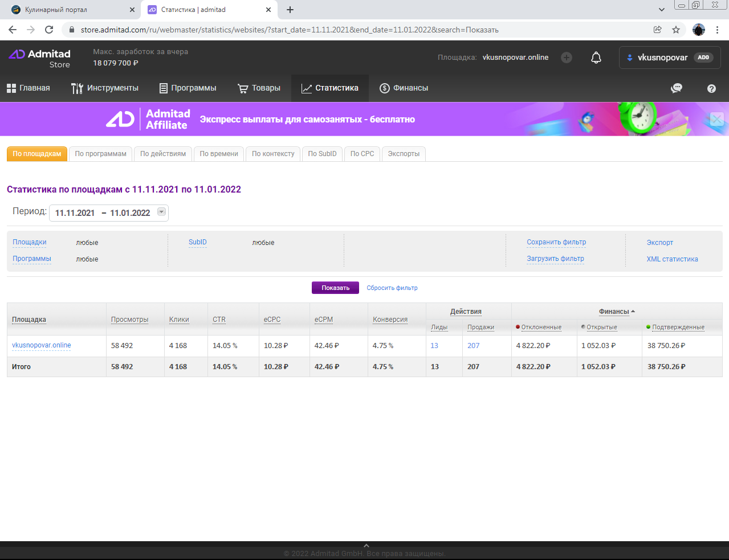Sort table by Просмотры column

click(130, 320)
